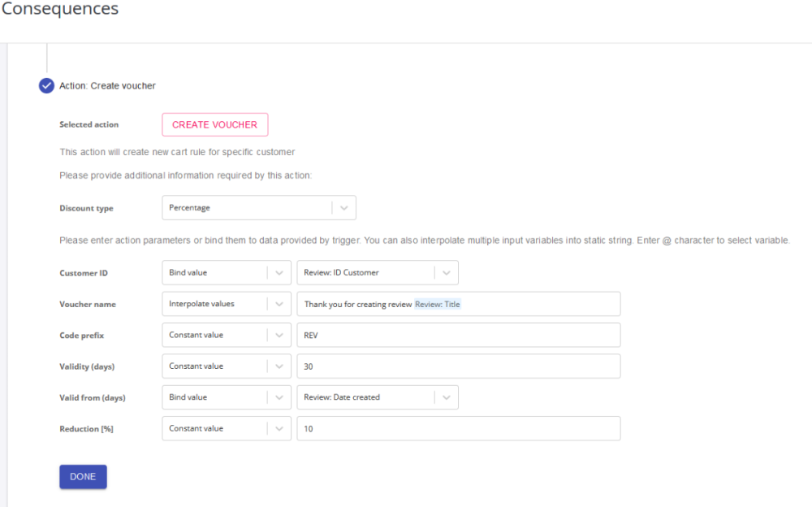Expand the Reduction [%] Constant value dropdown
The width and height of the screenshot is (812, 507).
226,428
